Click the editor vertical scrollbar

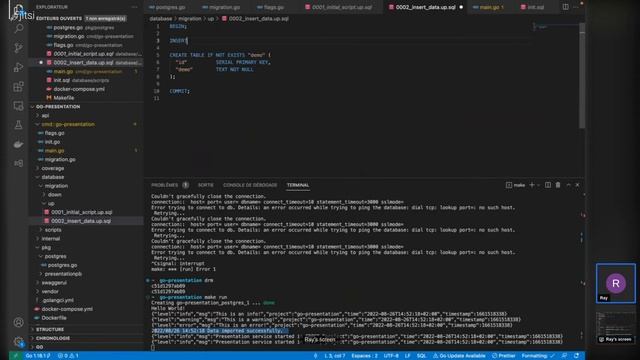582,76
